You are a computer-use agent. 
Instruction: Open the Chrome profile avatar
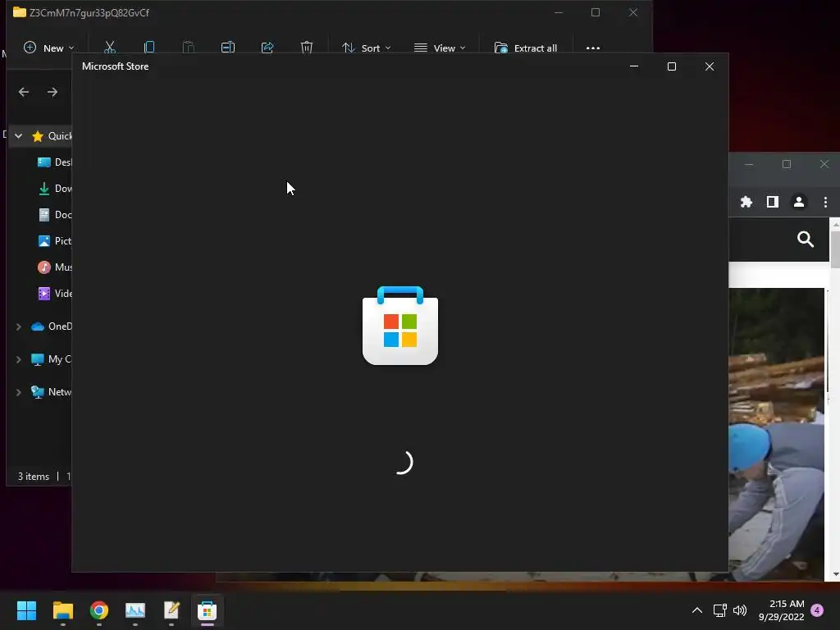[799, 202]
